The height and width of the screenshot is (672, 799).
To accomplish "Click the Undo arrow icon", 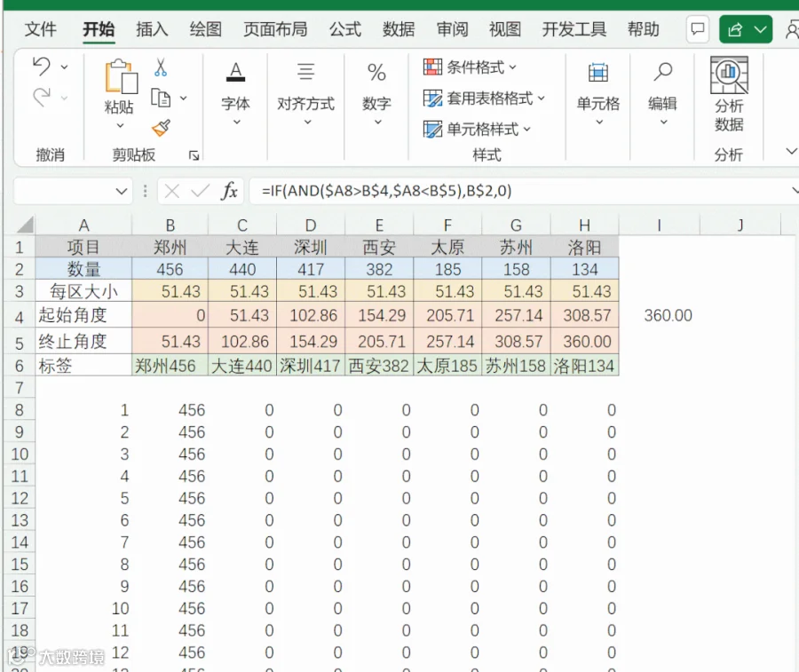I will pyautogui.click(x=42, y=67).
